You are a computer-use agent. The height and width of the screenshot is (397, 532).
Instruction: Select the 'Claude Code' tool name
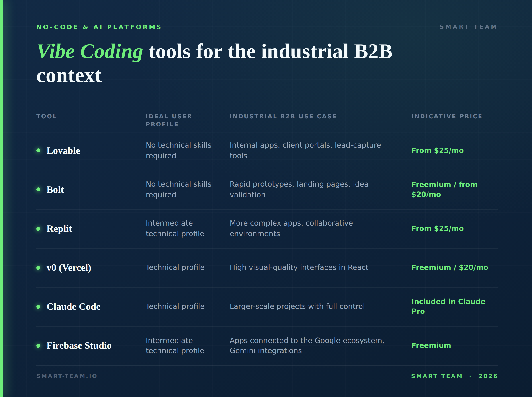click(x=73, y=307)
